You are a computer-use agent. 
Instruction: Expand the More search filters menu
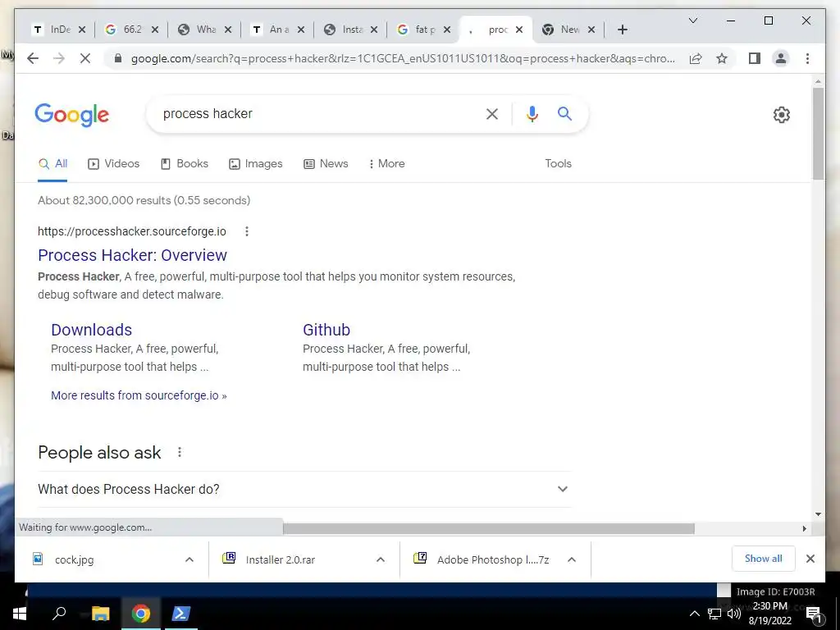pos(386,163)
